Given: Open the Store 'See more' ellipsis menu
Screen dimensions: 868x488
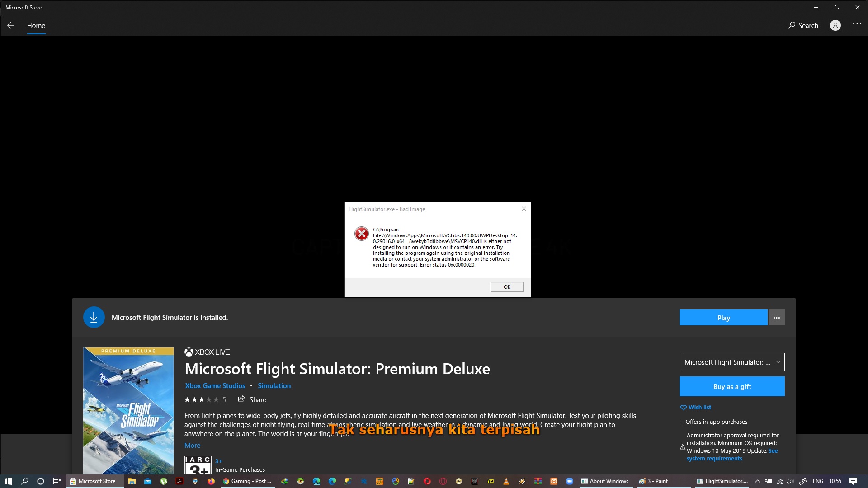Looking at the screenshot, I should (x=857, y=24).
